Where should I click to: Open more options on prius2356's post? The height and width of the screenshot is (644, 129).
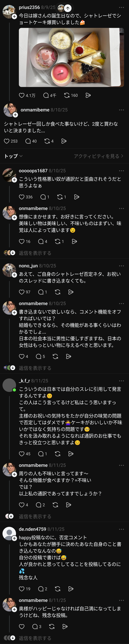point(121,8)
